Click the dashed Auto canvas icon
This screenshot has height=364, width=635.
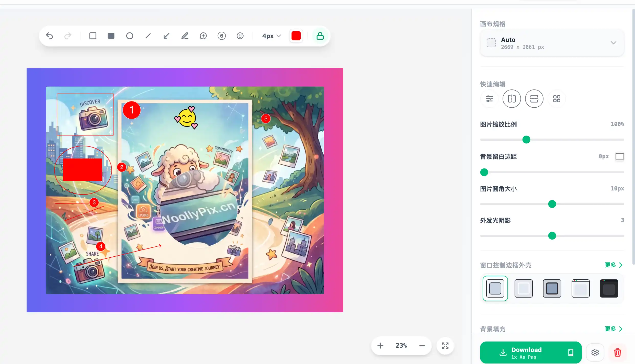(x=491, y=43)
